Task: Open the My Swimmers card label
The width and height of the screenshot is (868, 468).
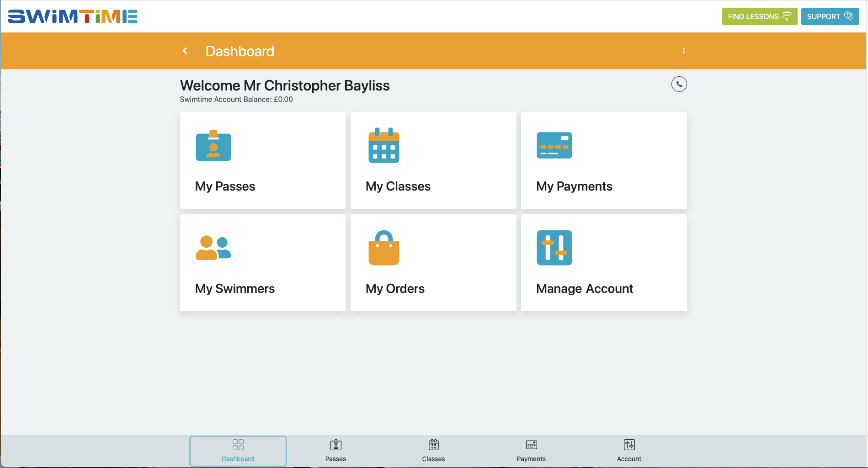Action: 235,289
